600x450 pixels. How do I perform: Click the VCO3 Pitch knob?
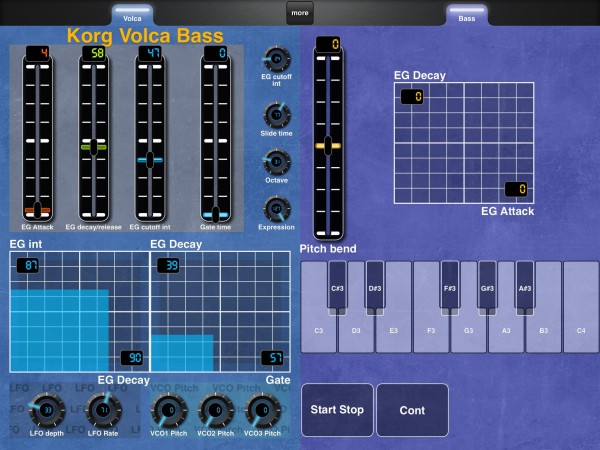coord(262,410)
